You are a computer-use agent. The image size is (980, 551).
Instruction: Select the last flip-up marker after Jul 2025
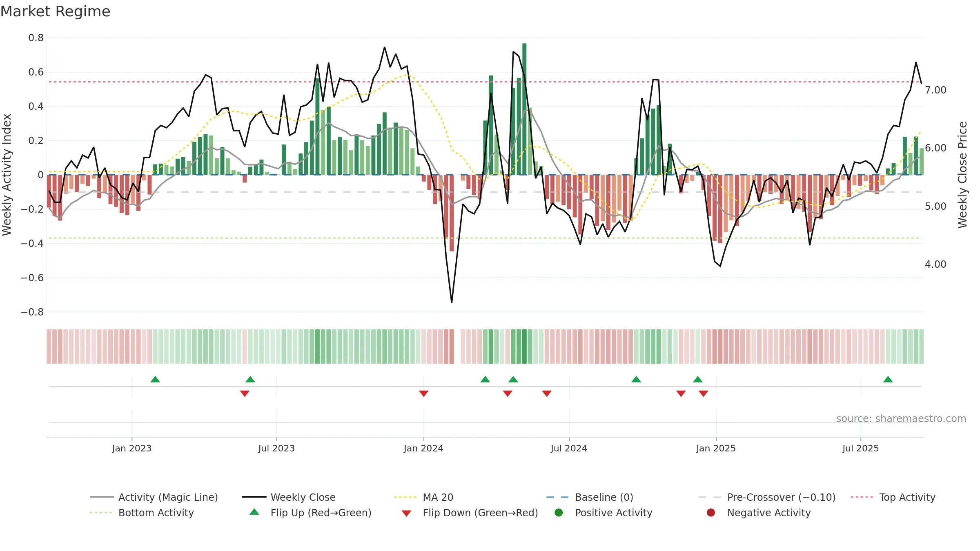click(888, 380)
